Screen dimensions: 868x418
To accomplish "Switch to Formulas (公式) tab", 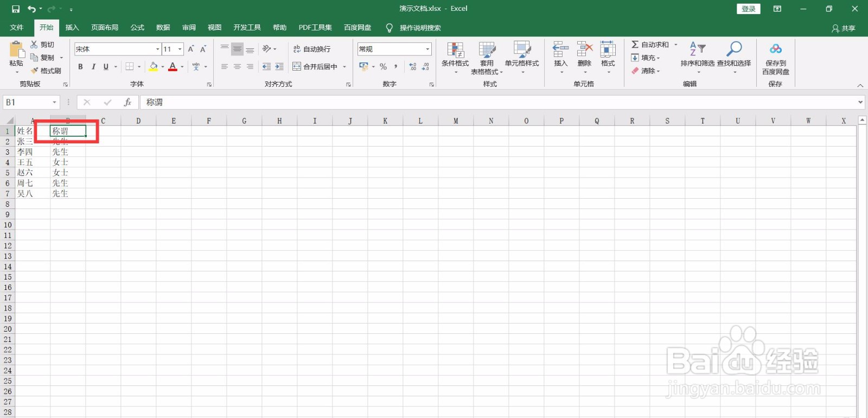I will click(x=137, y=28).
